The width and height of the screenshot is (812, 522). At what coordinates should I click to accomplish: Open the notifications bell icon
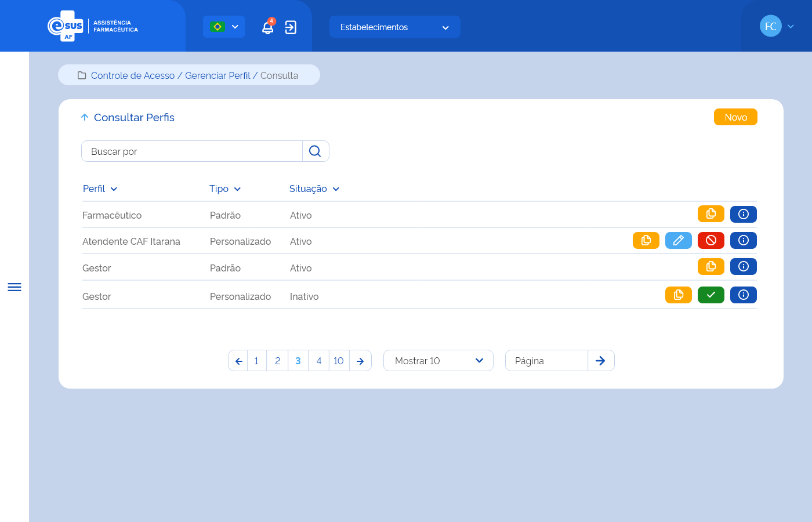coord(267,27)
